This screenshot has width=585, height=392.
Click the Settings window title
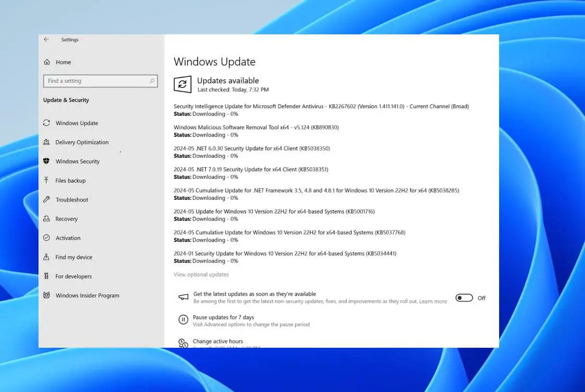point(70,40)
